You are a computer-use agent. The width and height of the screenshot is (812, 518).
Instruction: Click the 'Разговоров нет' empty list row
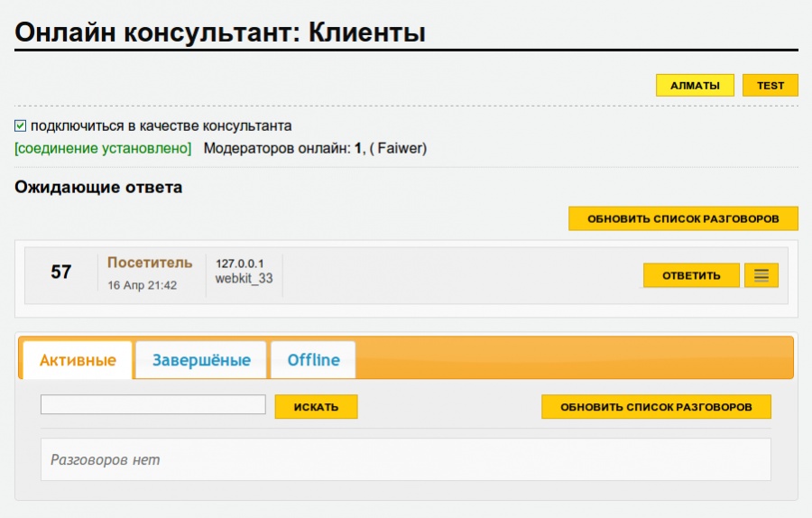(x=405, y=459)
